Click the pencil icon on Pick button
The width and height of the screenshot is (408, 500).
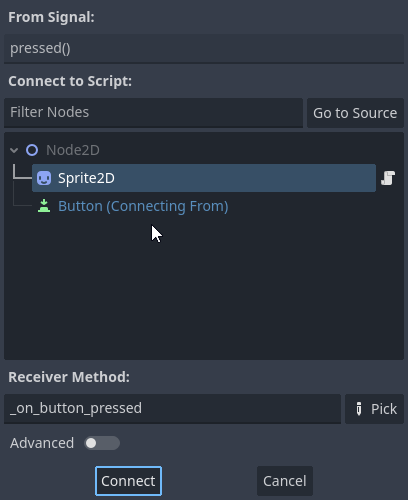point(359,409)
